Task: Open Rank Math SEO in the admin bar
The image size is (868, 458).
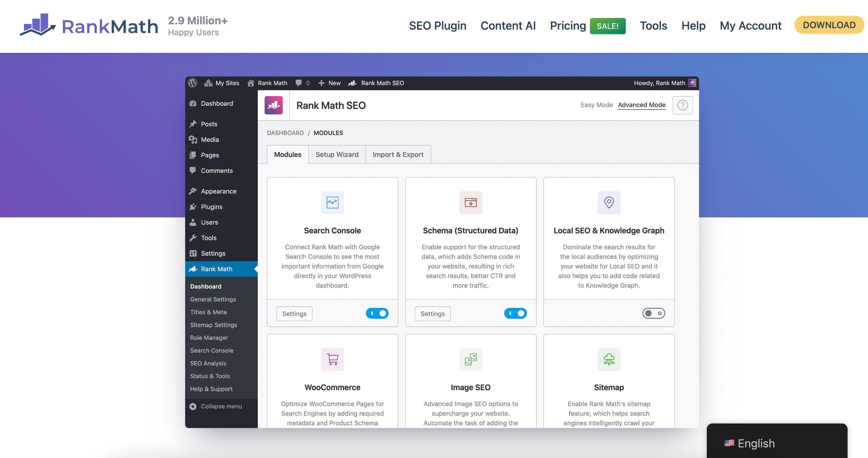Action: (376, 83)
